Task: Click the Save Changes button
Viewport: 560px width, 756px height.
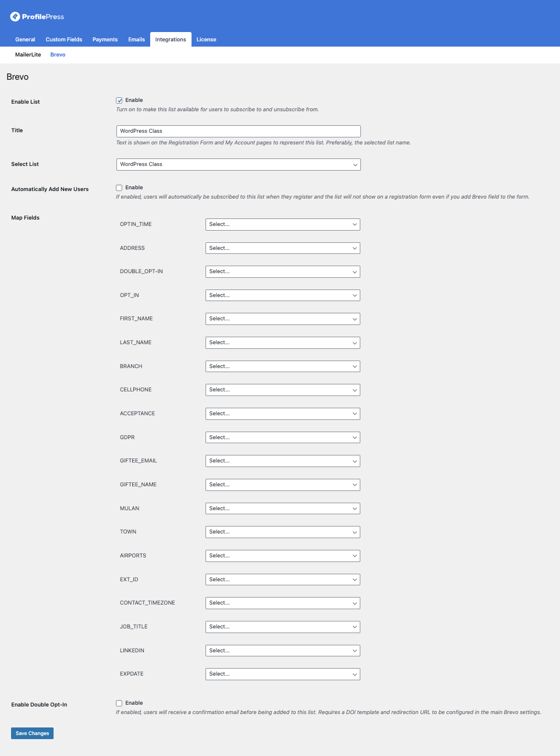Action: 32,733
